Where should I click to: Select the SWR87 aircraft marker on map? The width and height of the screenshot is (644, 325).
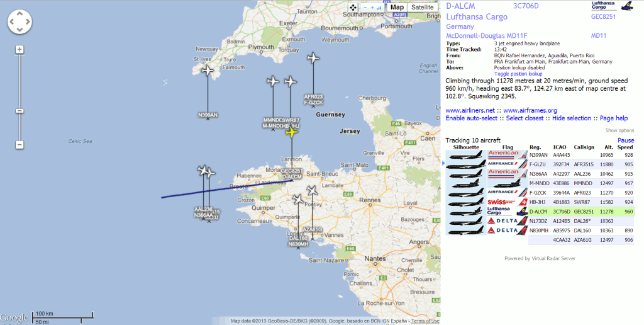(291, 81)
